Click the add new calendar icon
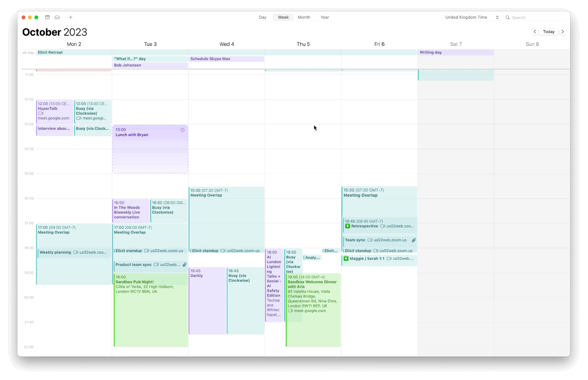588x380 pixels. point(71,17)
